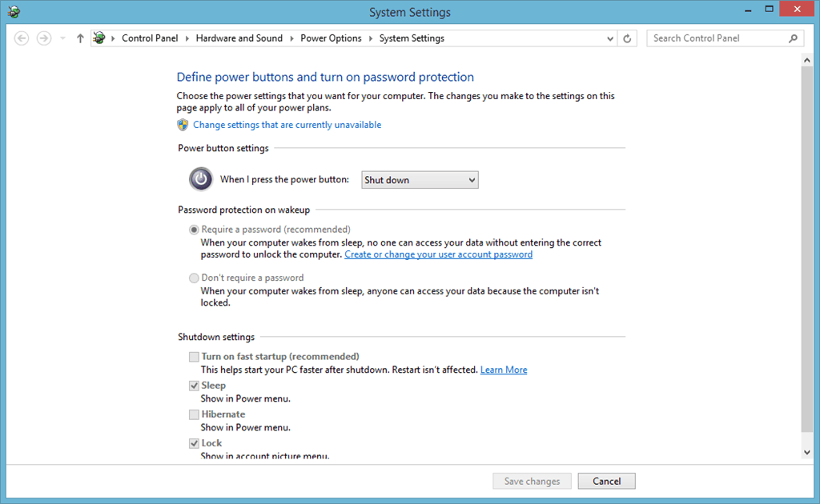Viewport: 820px width, 504px height.
Task: Click the UAC shield icon
Action: coord(183,125)
